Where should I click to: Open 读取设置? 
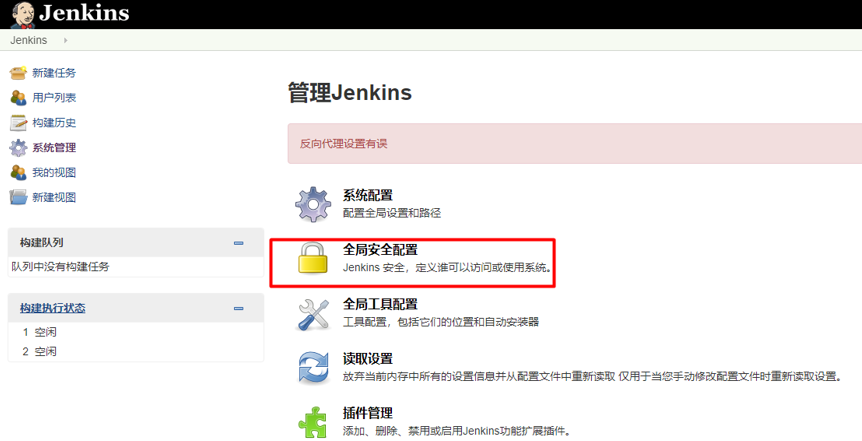pyautogui.click(x=368, y=359)
